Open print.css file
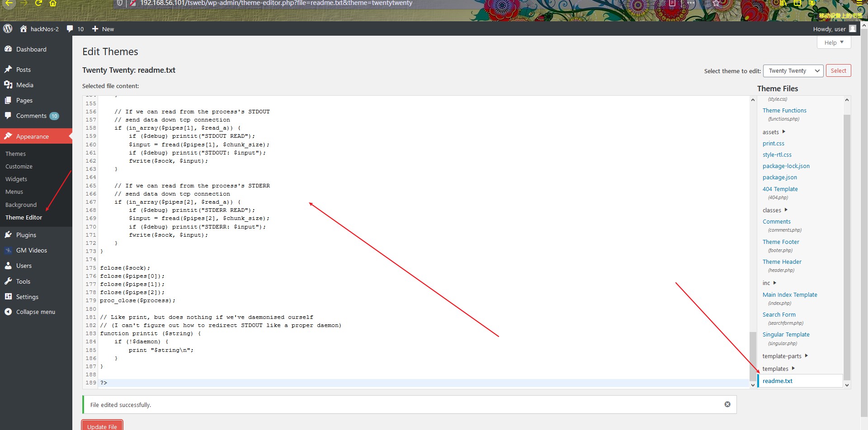 point(774,143)
